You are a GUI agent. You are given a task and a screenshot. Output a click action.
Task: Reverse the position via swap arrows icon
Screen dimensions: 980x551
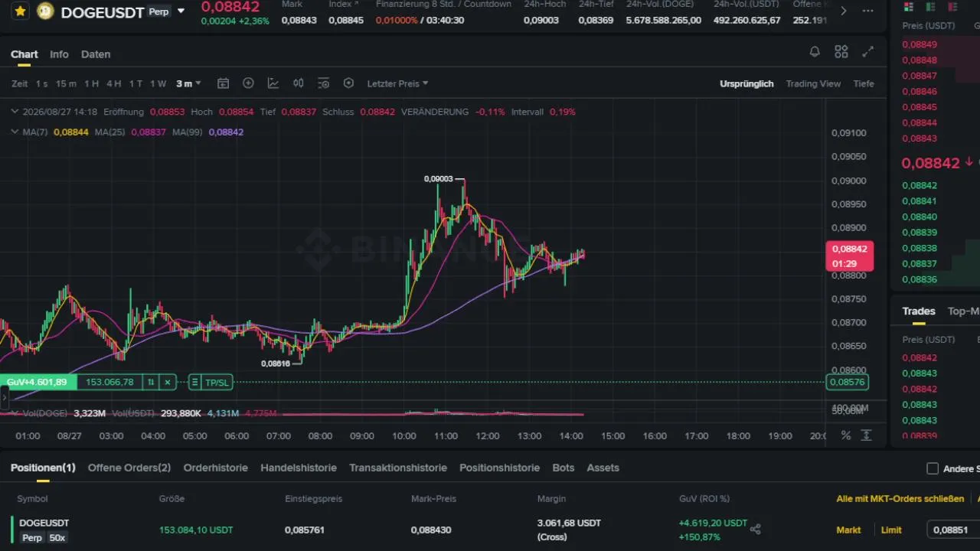(x=151, y=382)
